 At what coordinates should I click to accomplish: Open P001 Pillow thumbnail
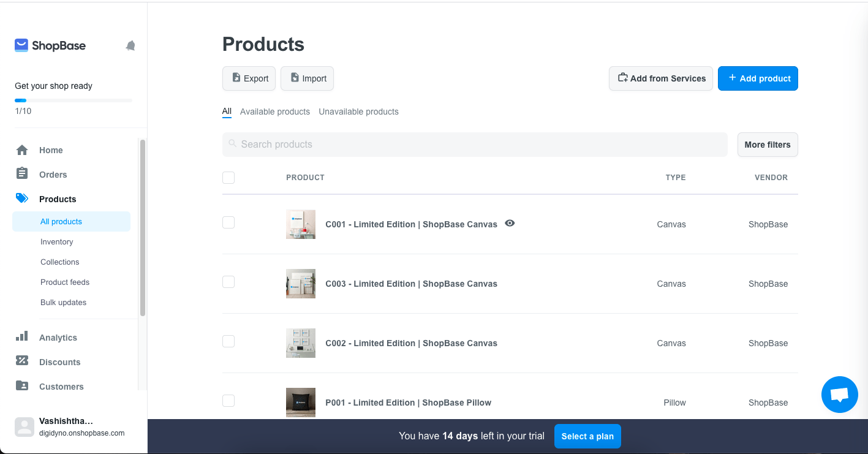point(301,403)
